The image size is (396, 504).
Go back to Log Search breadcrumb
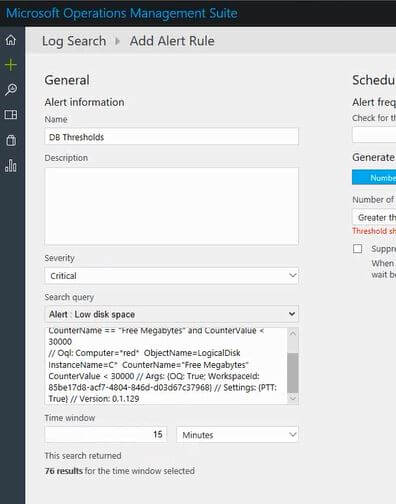(x=74, y=41)
